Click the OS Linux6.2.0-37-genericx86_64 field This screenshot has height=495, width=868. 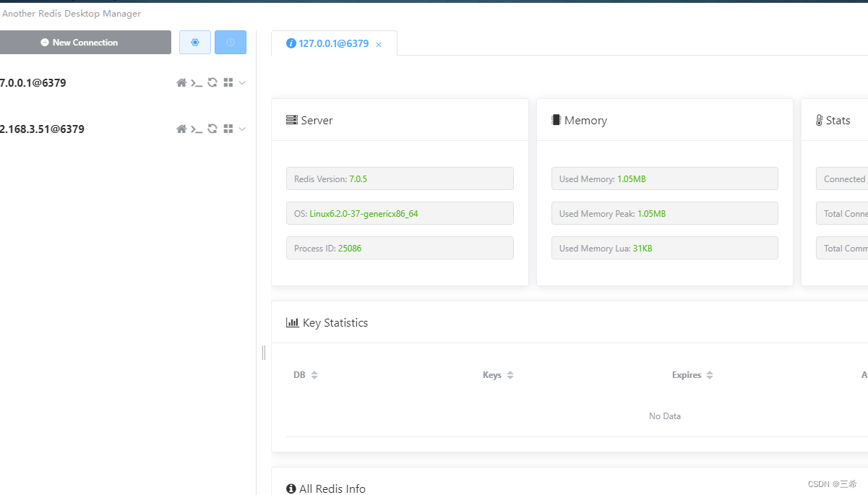point(400,213)
